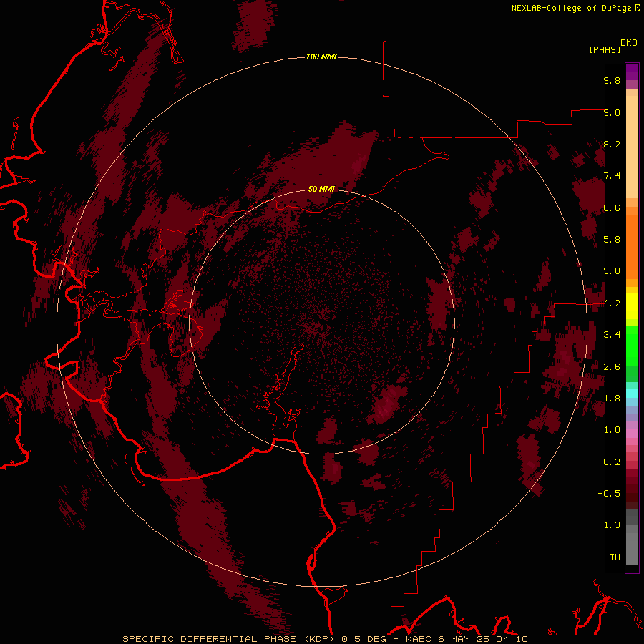The image size is (644, 644).
Task: Click the [PHAS] legend heading
Action: (x=605, y=49)
